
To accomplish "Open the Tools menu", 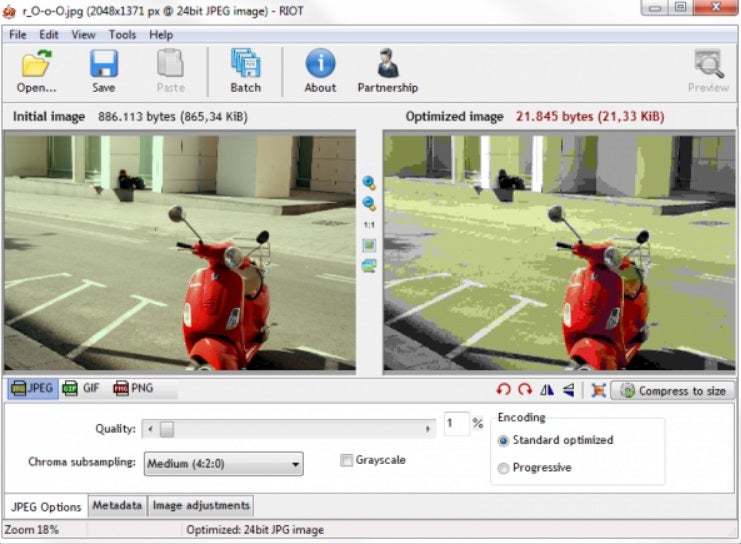I will [x=122, y=34].
